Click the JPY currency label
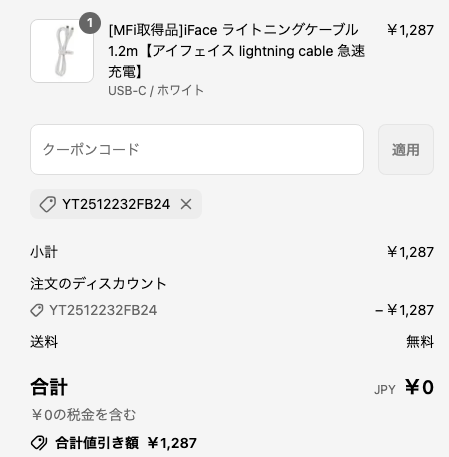This screenshot has width=449, height=457. point(385,389)
